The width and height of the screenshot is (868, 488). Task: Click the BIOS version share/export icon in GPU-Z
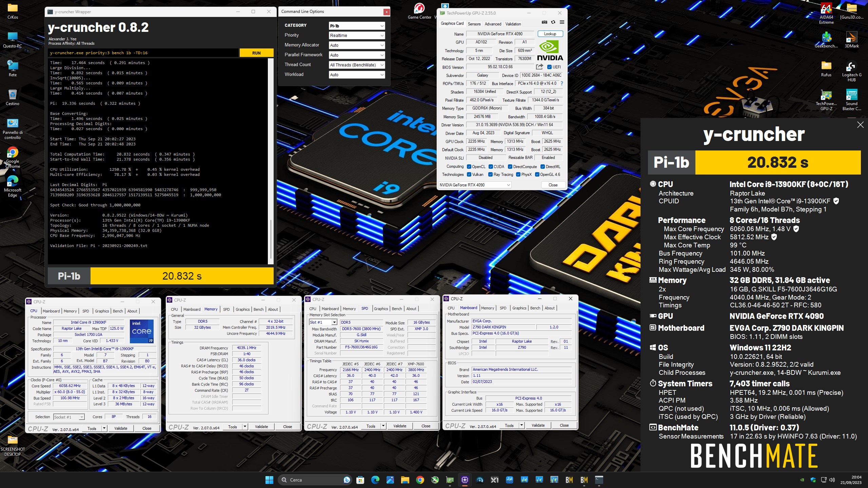click(x=539, y=67)
